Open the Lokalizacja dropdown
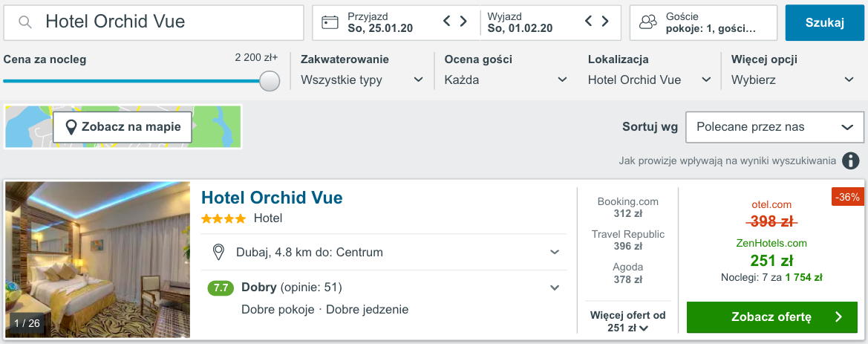 click(649, 79)
